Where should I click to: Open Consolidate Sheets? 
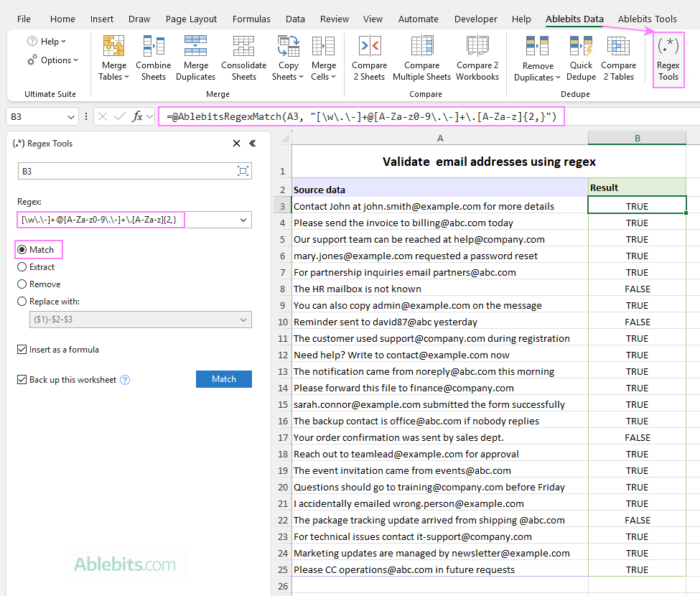[x=244, y=58]
